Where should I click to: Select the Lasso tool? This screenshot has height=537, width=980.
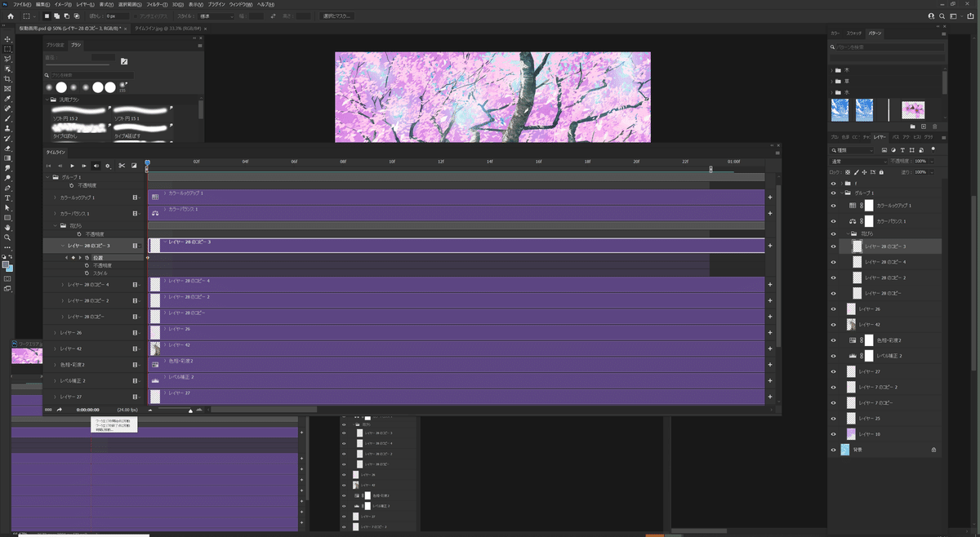coord(7,60)
